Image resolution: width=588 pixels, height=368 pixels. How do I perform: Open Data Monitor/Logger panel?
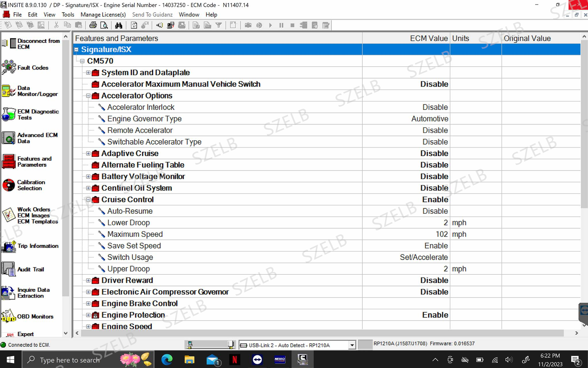[30, 91]
